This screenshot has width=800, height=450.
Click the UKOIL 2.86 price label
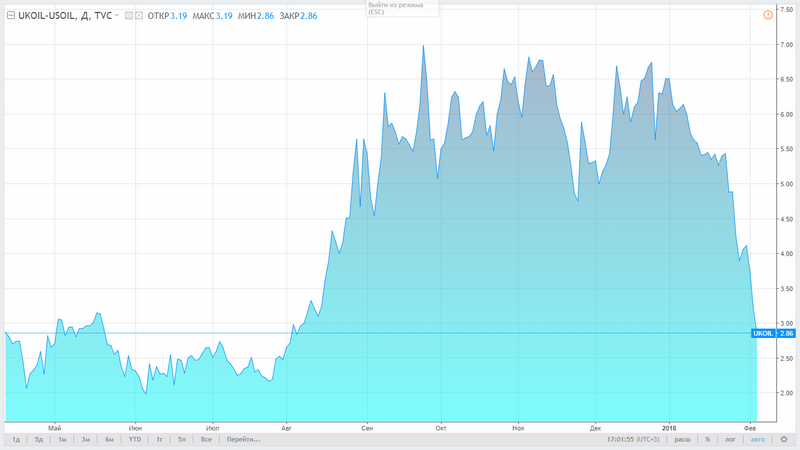tap(771, 333)
